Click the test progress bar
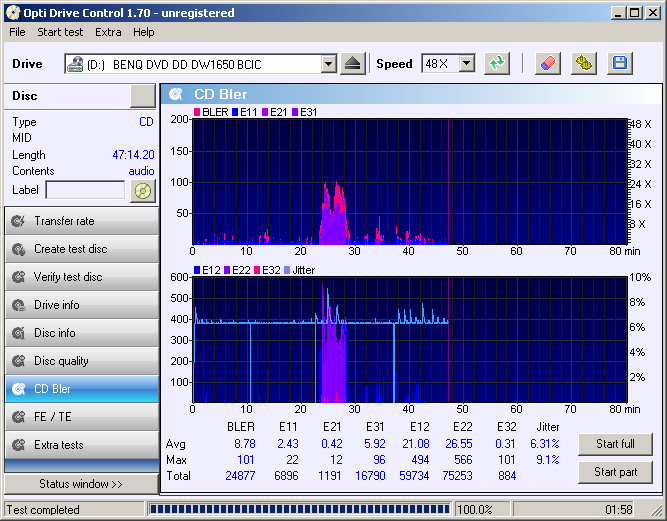This screenshot has height=521, width=667. pos(299,509)
